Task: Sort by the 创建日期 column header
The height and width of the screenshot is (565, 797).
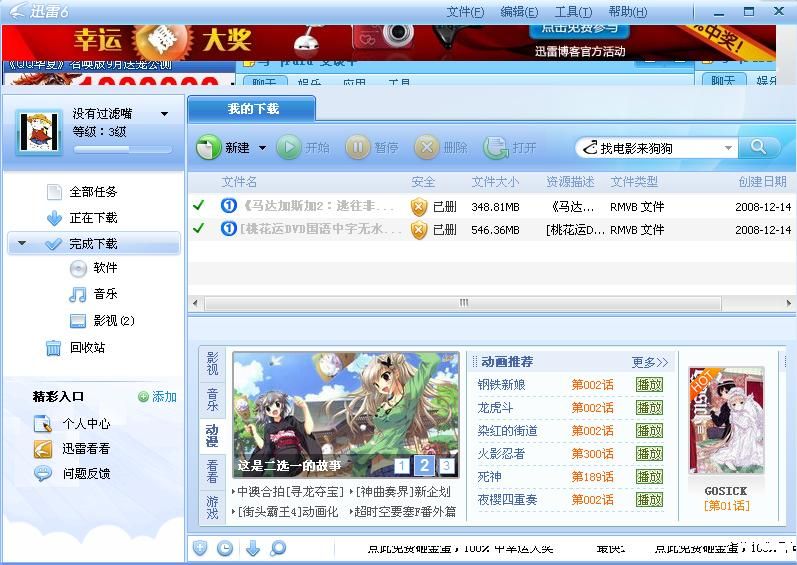Action: [x=762, y=182]
